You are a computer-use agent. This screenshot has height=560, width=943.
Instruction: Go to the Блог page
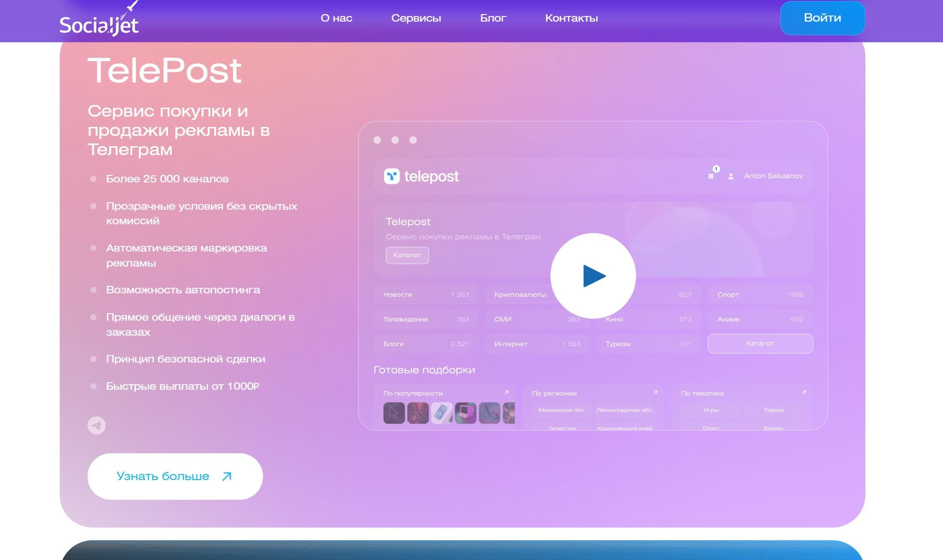(x=493, y=18)
